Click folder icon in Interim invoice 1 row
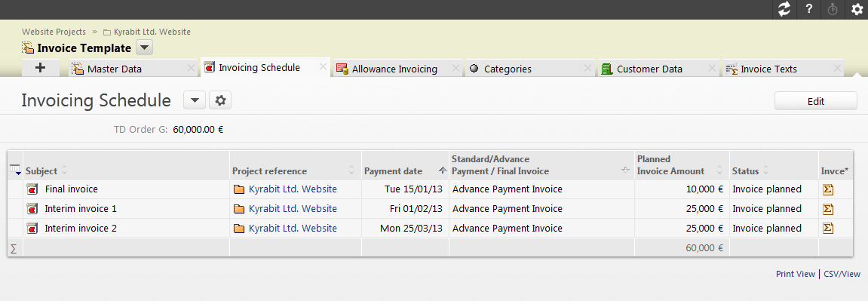 tap(238, 209)
